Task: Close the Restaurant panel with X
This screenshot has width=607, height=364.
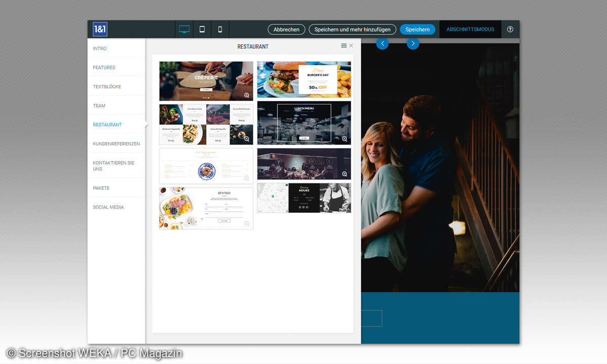Action: tap(351, 45)
